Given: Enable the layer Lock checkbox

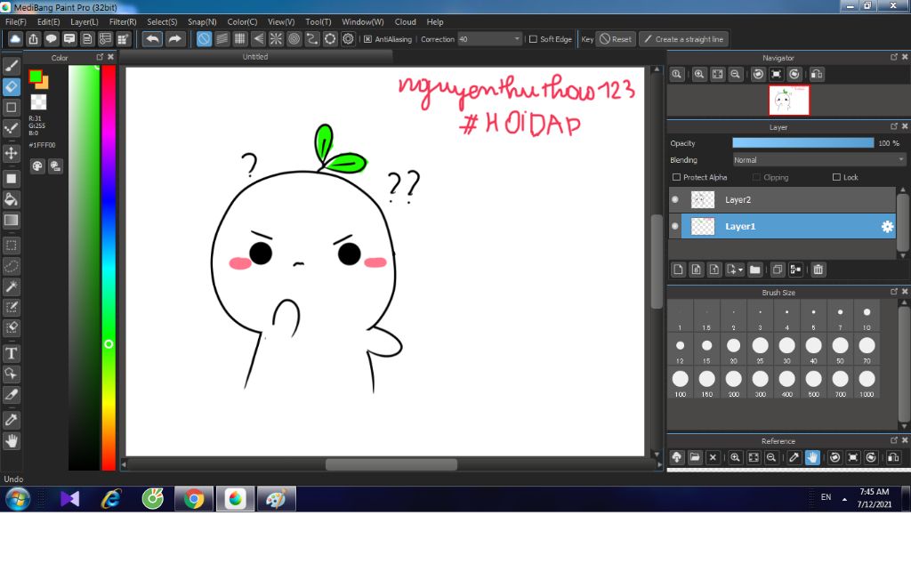Looking at the screenshot, I should [836, 177].
